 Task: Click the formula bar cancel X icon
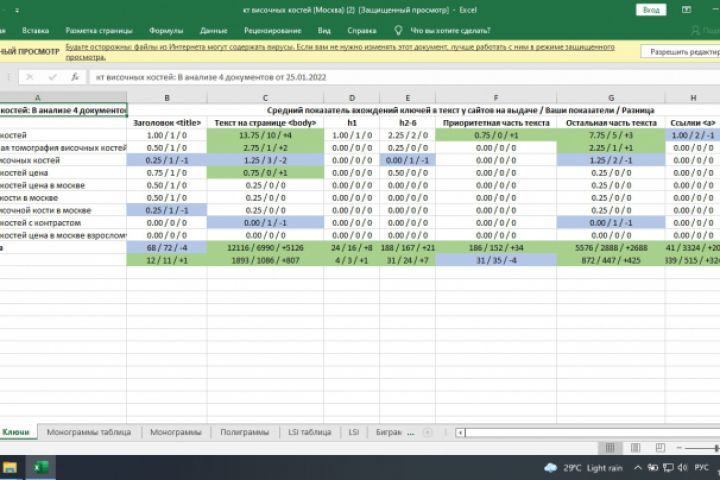29,77
